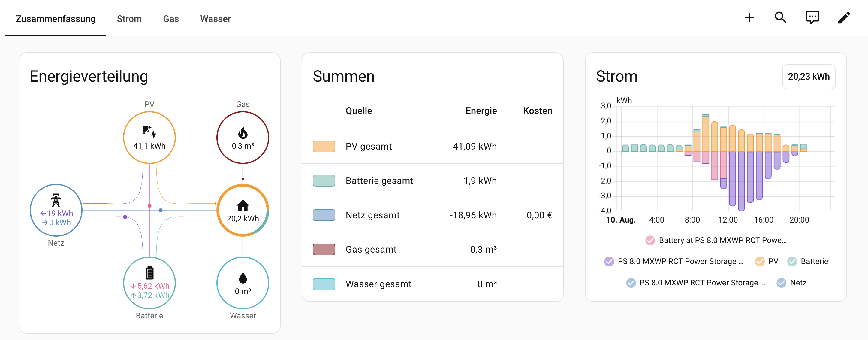Open the assistant chat bubble icon
The width and height of the screenshot is (868, 340).
tap(812, 18)
